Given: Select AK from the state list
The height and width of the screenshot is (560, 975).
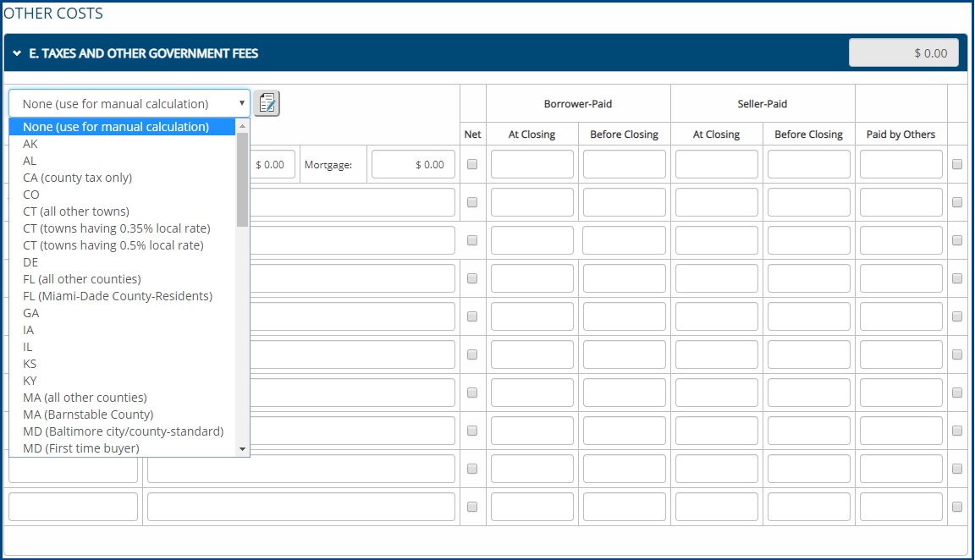Looking at the screenshot, I should click(x=30, y=144).
